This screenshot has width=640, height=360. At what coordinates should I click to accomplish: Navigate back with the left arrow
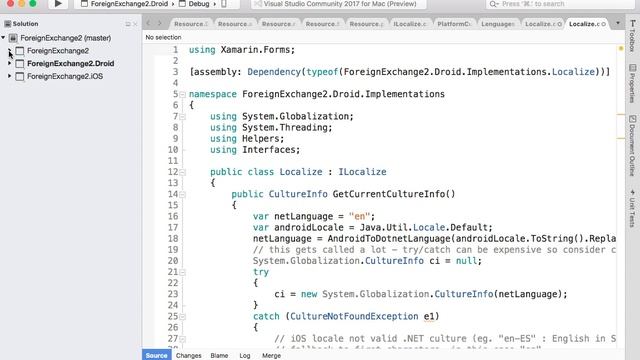[149, 23]
